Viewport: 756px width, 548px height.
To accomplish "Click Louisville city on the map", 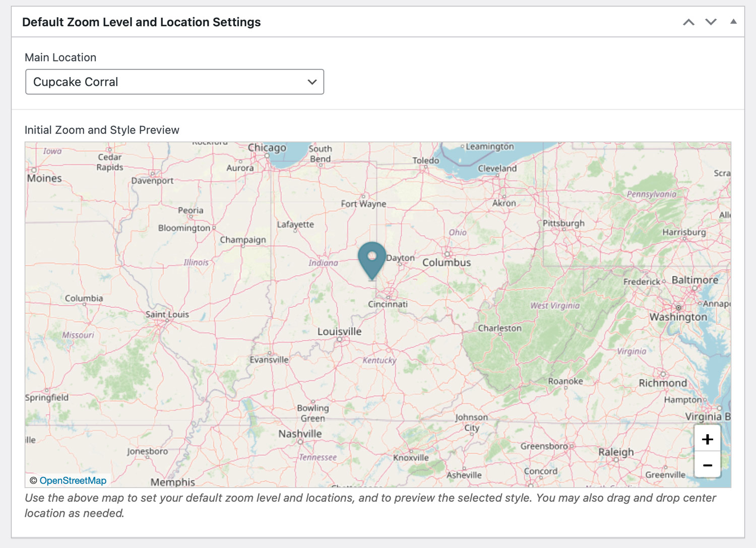I will click(x=339, y=331).
